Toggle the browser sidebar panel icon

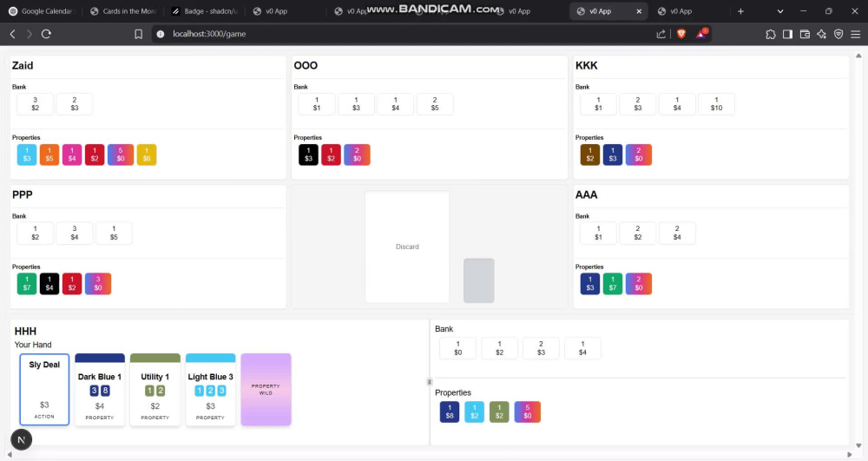(x=788, y=34)
